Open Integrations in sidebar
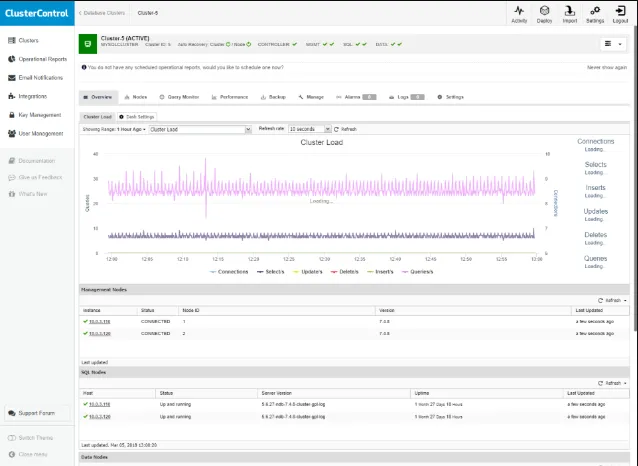The width and height of the screenshot is (638, 466). pyautogui.click(x=28, y=96)
